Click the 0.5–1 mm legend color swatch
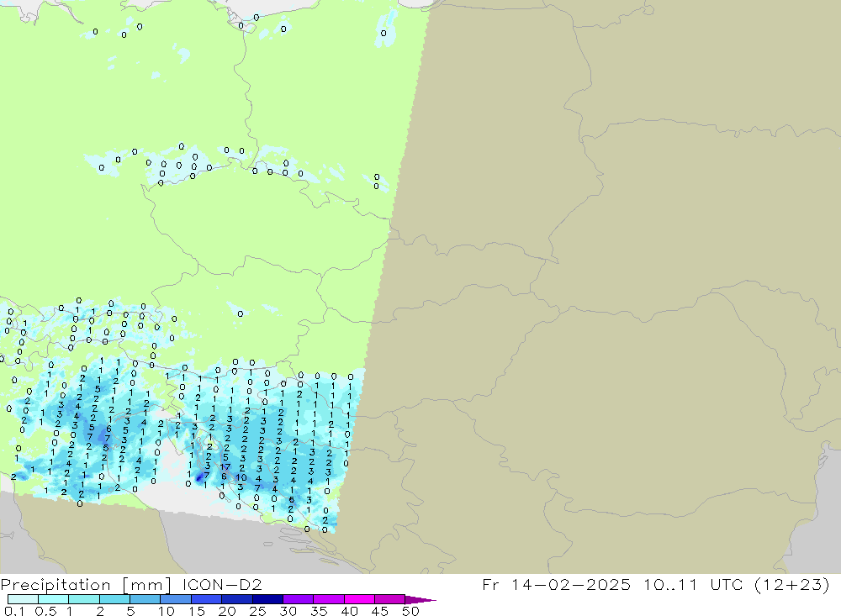 coord(54,599)
